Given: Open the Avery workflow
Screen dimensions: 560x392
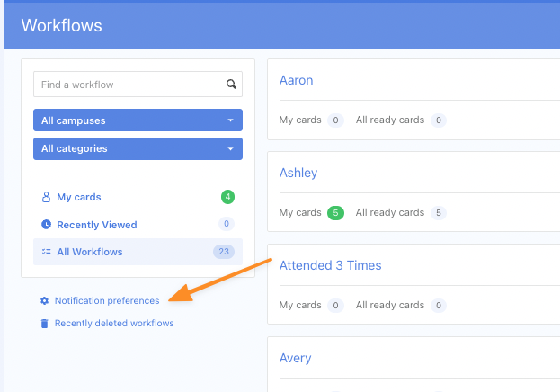Looking at the screenshot, I should tap(296, 358).
